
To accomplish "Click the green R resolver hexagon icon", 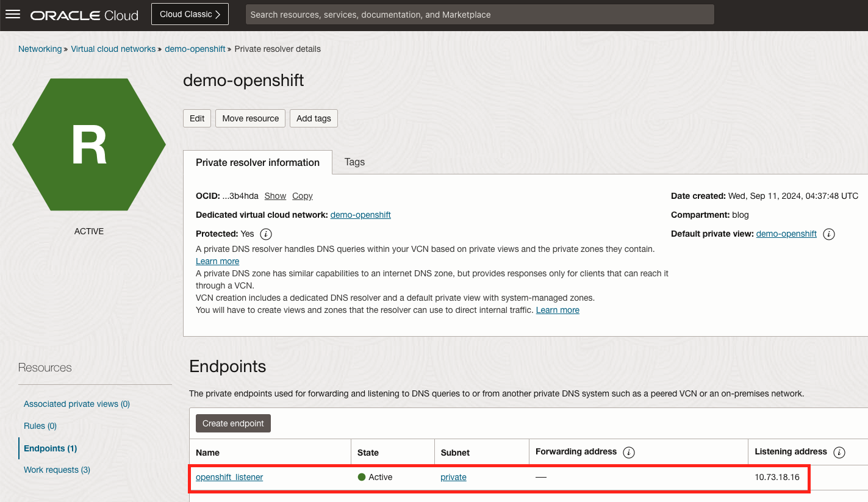I will click(x=89, y=145).
